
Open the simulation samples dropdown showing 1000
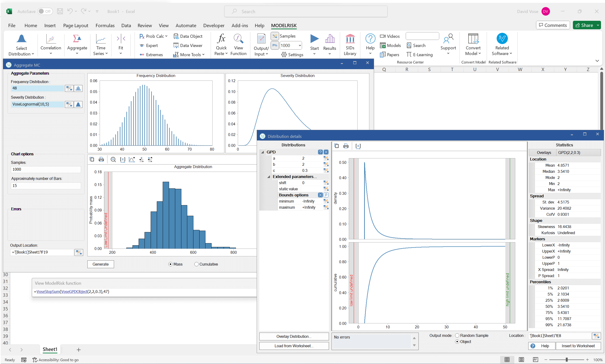300,45
